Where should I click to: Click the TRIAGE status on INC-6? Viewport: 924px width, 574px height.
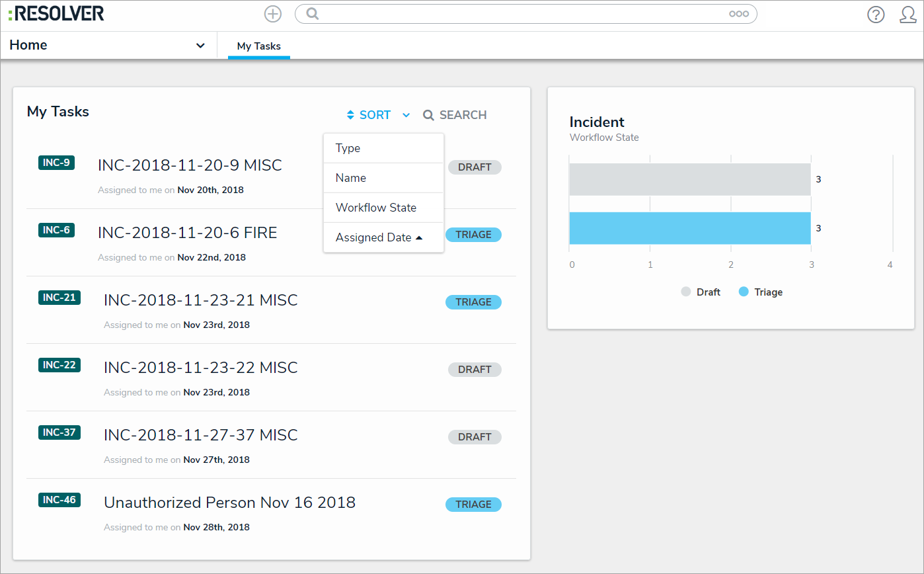[x=473, y=235]
